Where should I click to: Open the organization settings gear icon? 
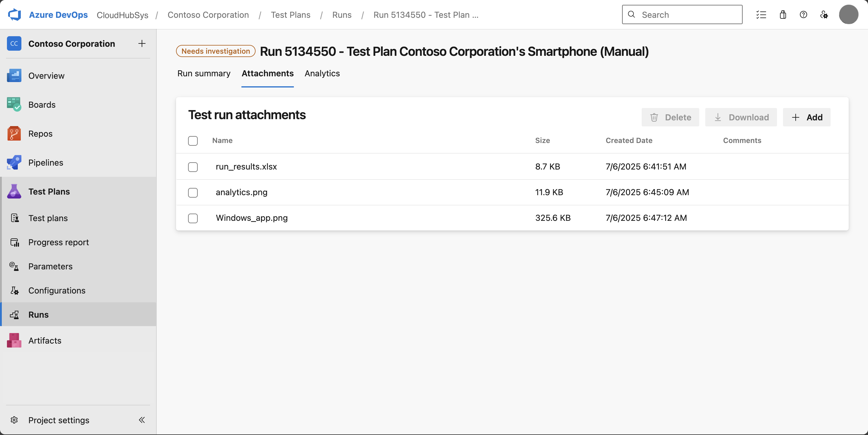(824, 14)
